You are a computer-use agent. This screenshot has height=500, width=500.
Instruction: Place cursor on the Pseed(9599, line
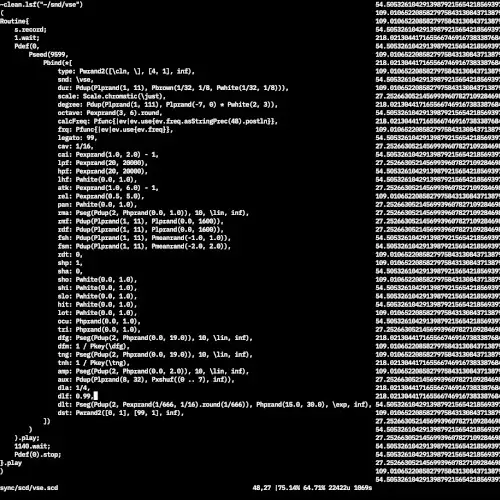[48, 55]
